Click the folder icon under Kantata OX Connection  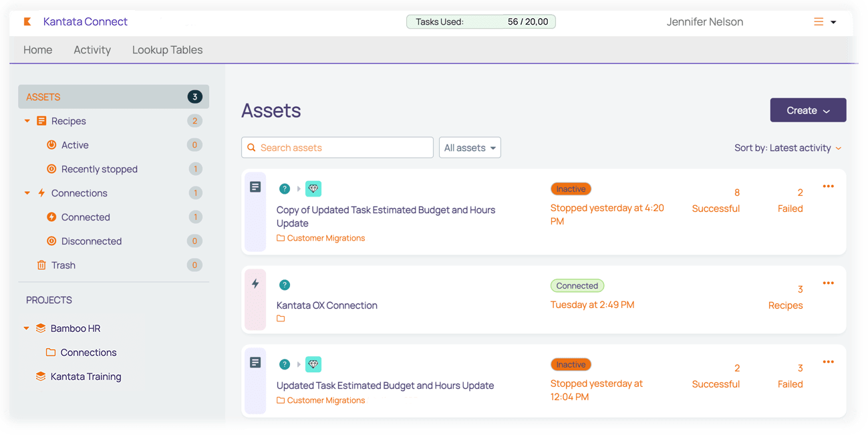pyautogui.click(x=281, y=319)
